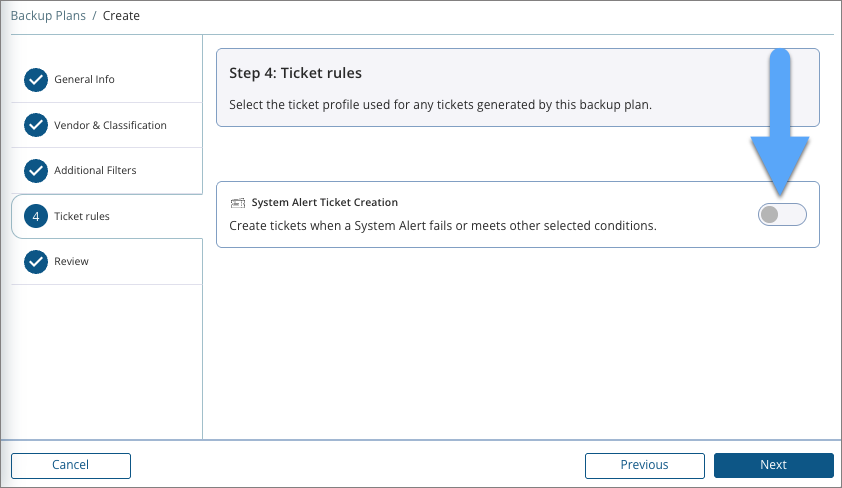This screenshot has width=842, height=488.
Task: Click the Additional Filters checkmark icon
Action: click(36, 171)
